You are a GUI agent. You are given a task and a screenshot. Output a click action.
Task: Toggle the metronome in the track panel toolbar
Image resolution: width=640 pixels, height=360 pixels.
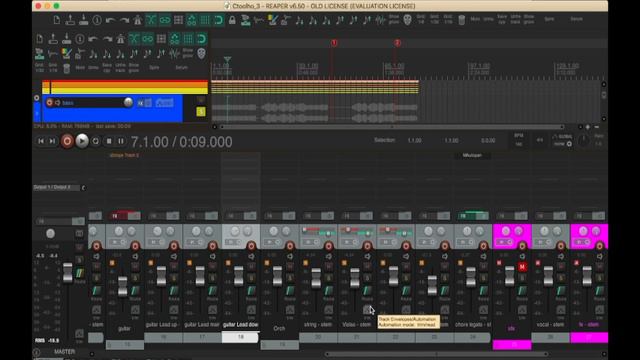point(120,39)
